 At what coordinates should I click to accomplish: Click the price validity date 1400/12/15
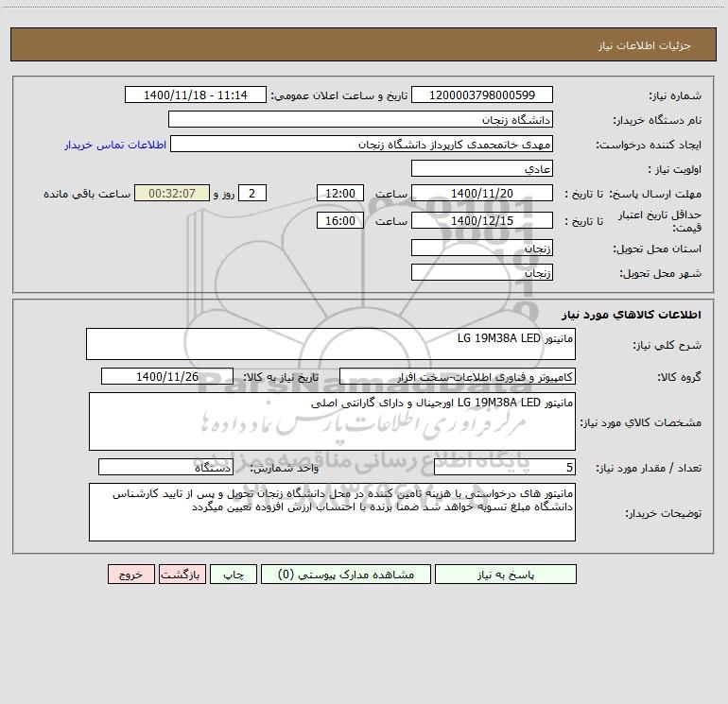click(x=482, y=220)
